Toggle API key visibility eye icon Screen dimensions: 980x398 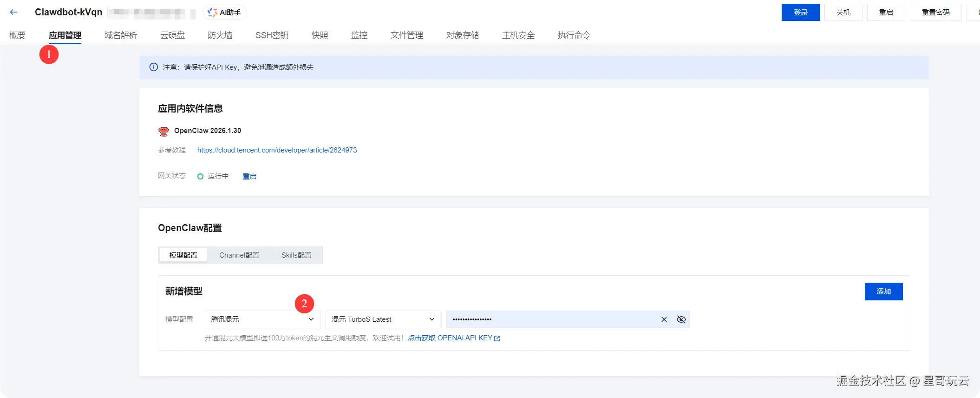(681, 319)
